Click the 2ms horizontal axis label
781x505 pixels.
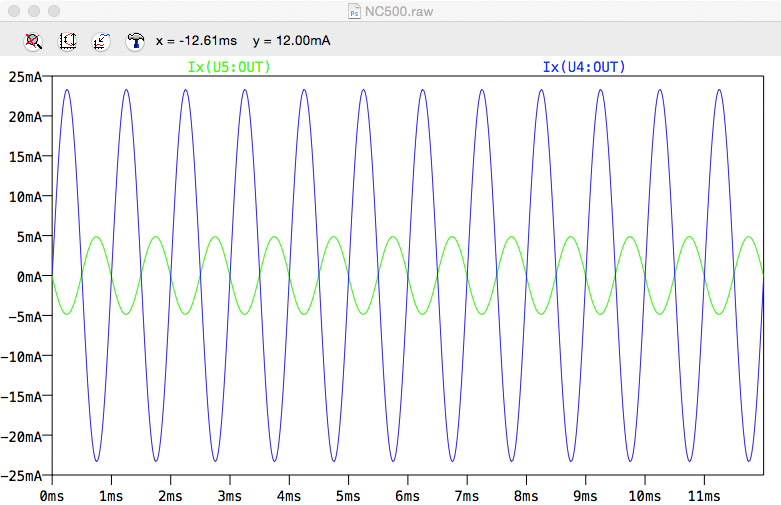tap(170, 496)
